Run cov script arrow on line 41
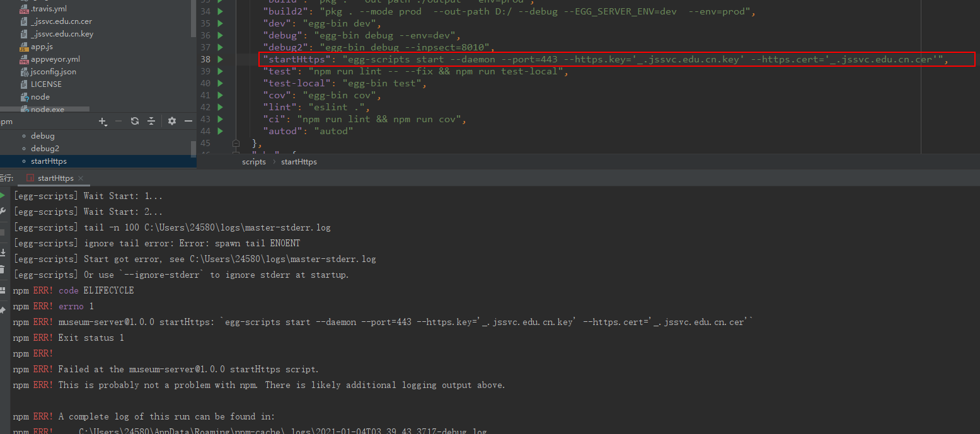980x434 pixels. coord(220,95)
